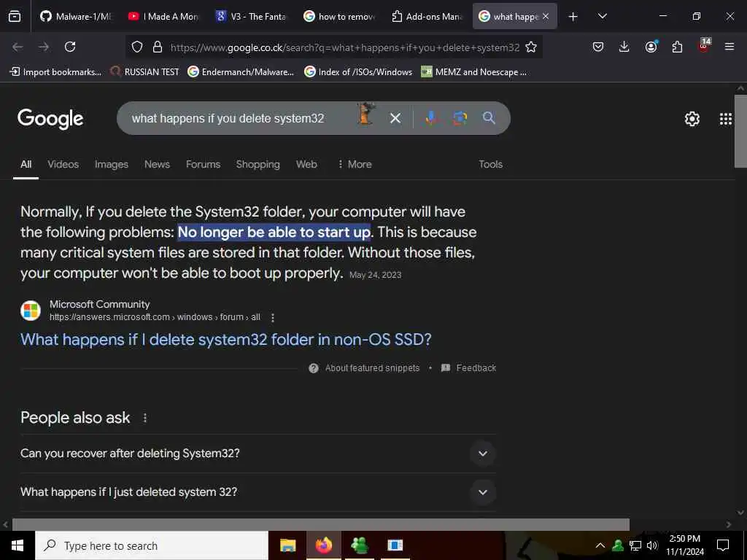This screenshot has height=560, width=747.
Task: Open Firefox application hamburger menu
Action: point(729,47)
